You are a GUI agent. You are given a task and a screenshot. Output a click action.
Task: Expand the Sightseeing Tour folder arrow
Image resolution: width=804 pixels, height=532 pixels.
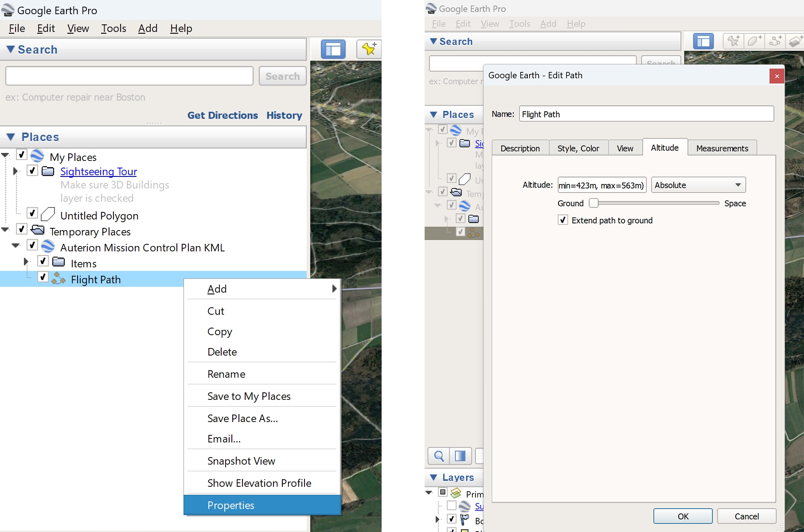(x=16, y=171)
